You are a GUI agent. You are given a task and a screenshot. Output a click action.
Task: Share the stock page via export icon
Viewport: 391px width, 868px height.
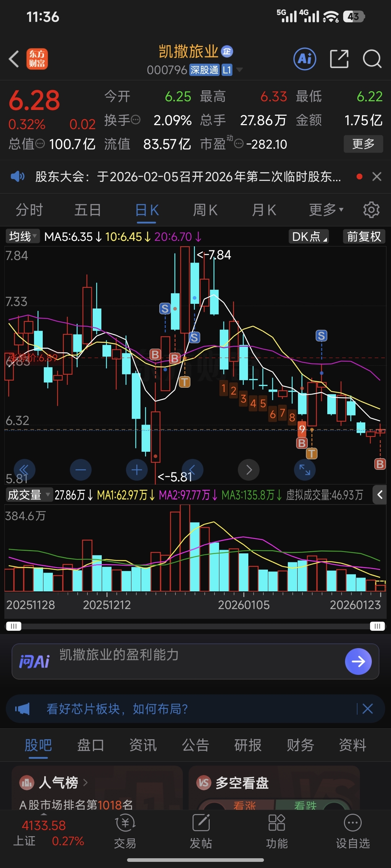[339, 59]
